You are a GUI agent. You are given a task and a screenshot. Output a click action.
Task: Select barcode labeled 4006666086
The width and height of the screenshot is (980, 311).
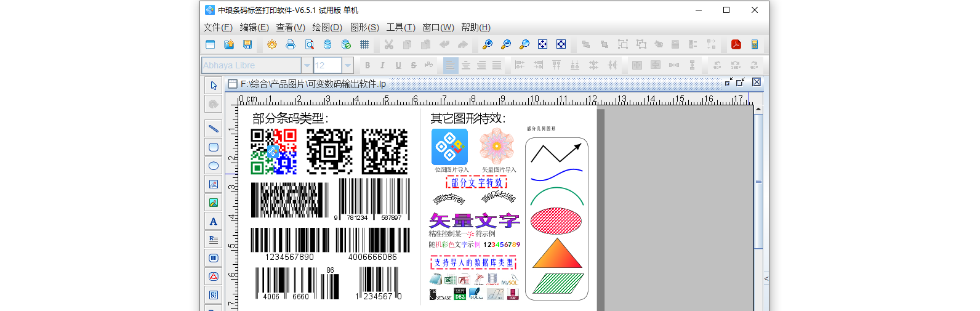(372, 244)
